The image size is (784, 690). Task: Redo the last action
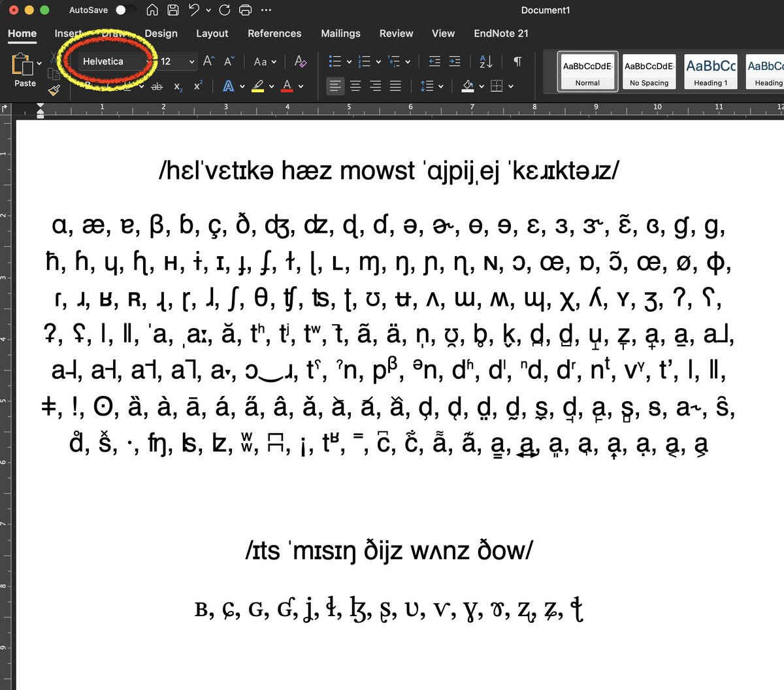(x=225, y=10)
